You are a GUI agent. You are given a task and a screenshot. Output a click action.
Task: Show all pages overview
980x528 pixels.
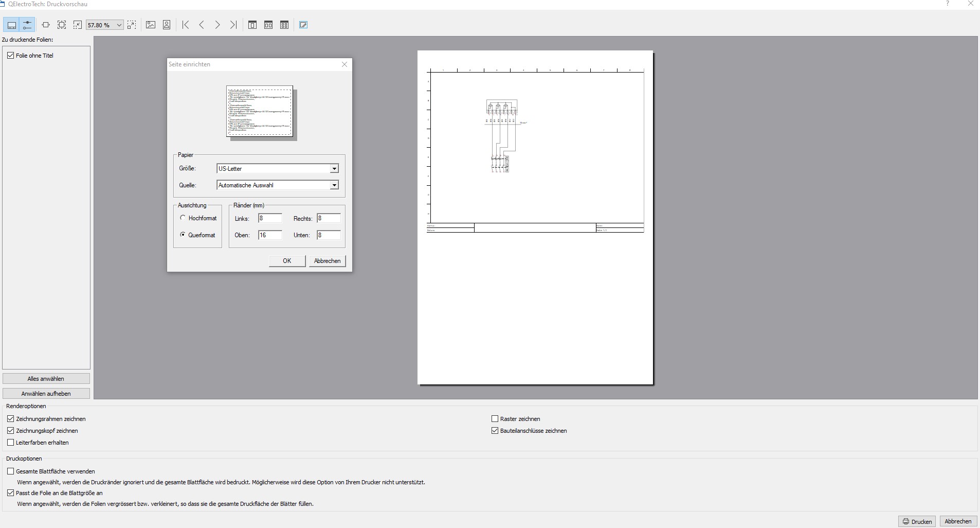[x=284, y=25]
